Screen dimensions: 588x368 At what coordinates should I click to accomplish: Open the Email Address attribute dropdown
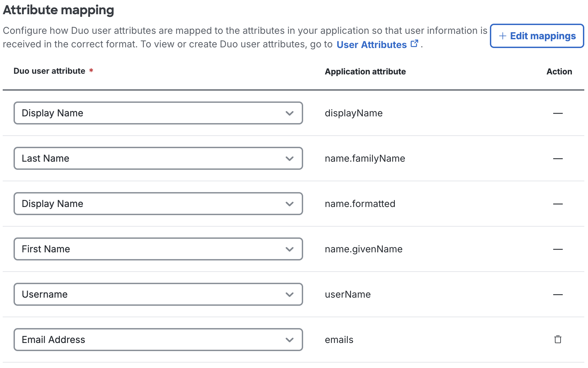click(x=290, y=340)
